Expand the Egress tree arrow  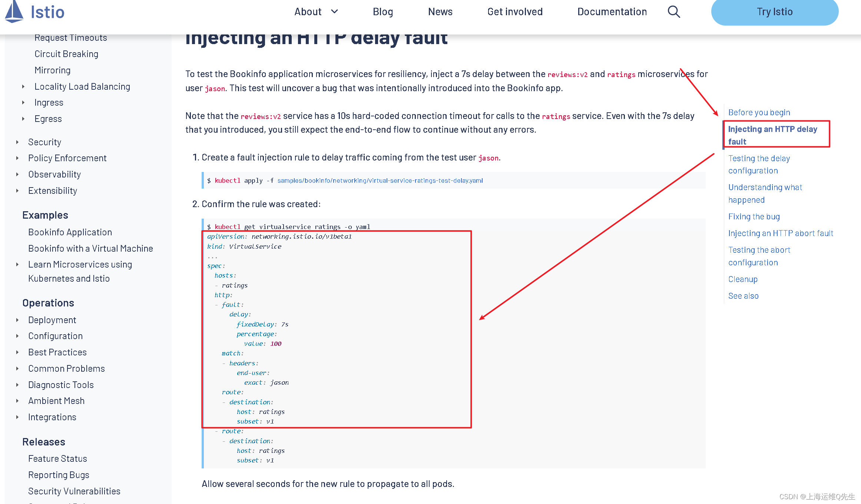pos(23,119)
